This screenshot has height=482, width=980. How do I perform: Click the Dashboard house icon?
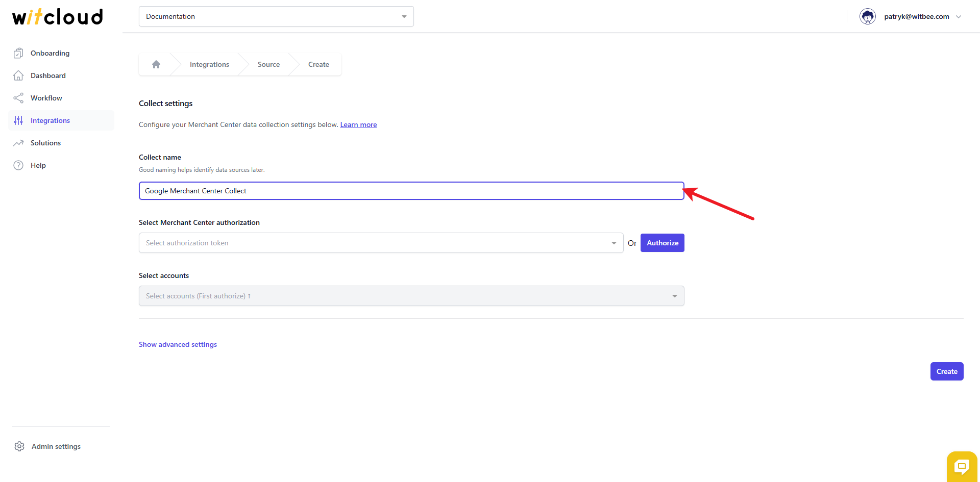18,75
